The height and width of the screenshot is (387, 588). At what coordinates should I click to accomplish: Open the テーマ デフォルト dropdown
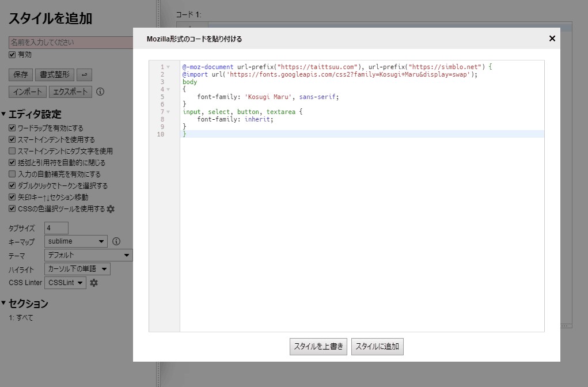click(x=88, y=255)
